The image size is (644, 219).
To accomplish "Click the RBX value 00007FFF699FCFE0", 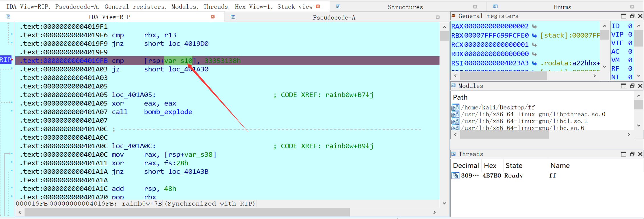I will (x=496, y=35).
